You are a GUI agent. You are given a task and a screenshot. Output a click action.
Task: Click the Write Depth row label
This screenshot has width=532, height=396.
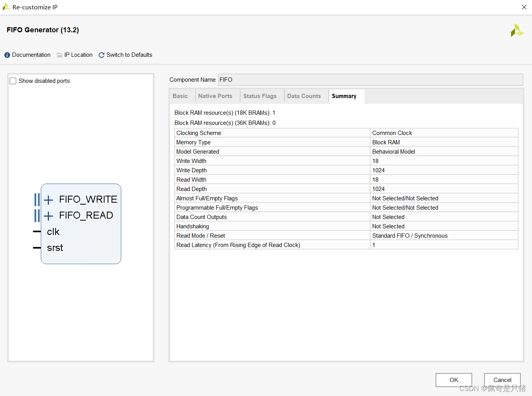[192, 170]
